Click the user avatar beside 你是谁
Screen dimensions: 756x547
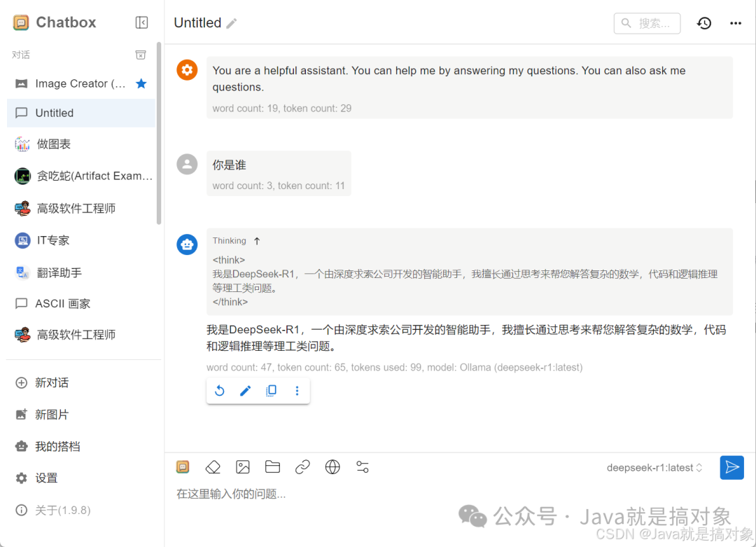[x=187, y=164]
